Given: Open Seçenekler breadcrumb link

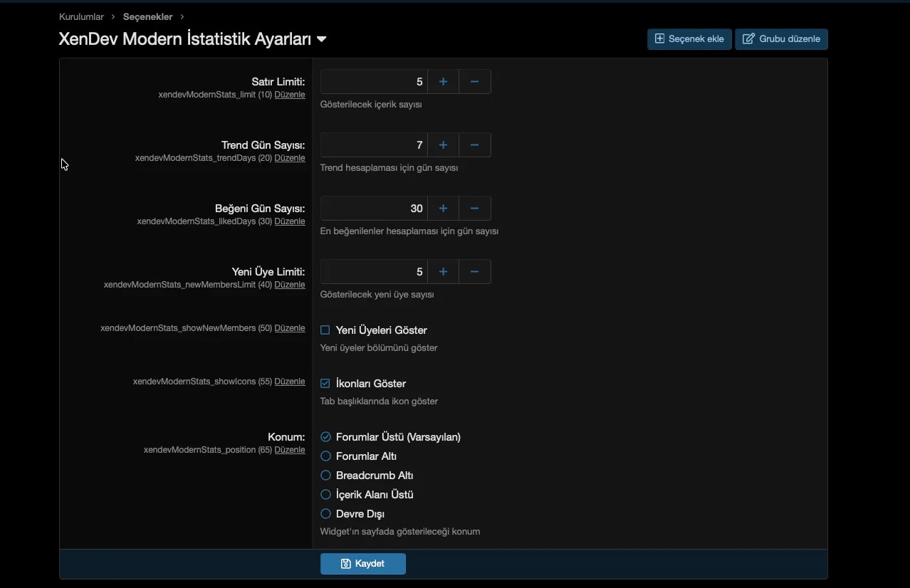Looking at the screenshot, I should [147, 16].
